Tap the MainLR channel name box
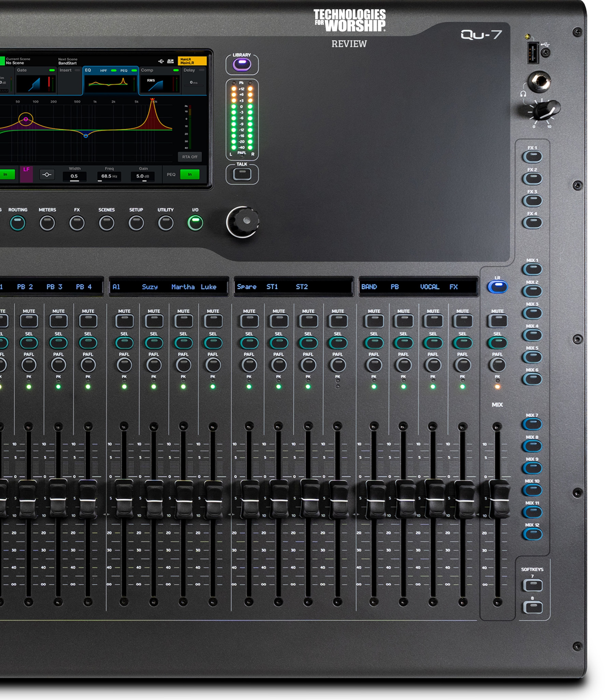The image size is (612, 700). tap(192, 61)
